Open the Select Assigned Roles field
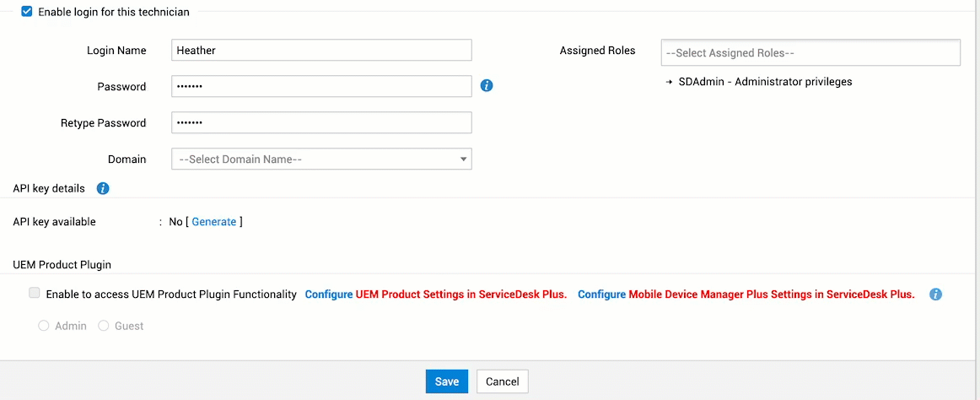980x400 pixels. click(x=810, y=52)
